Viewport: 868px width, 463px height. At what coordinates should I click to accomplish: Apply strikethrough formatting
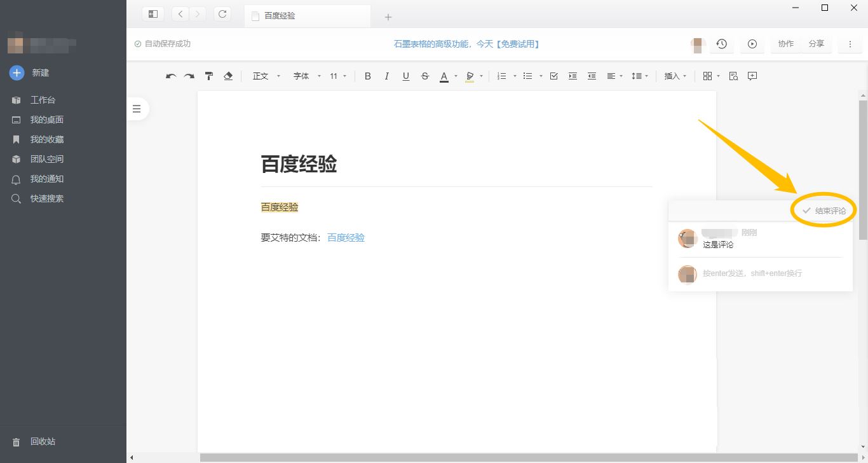click(425, 76)
